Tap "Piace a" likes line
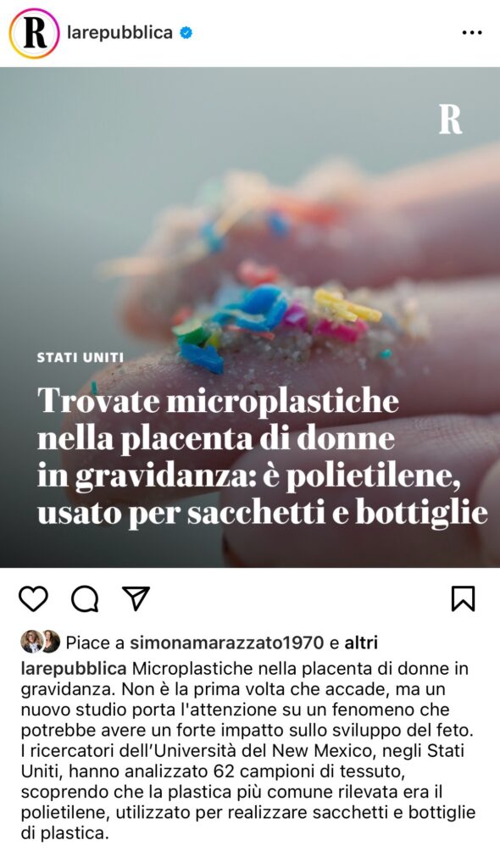The width and height of the screenshot is (500, 868). [199, 643]
